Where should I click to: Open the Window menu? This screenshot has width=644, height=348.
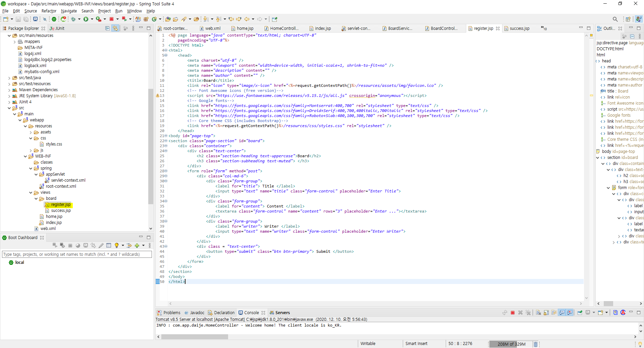[134, 11]
